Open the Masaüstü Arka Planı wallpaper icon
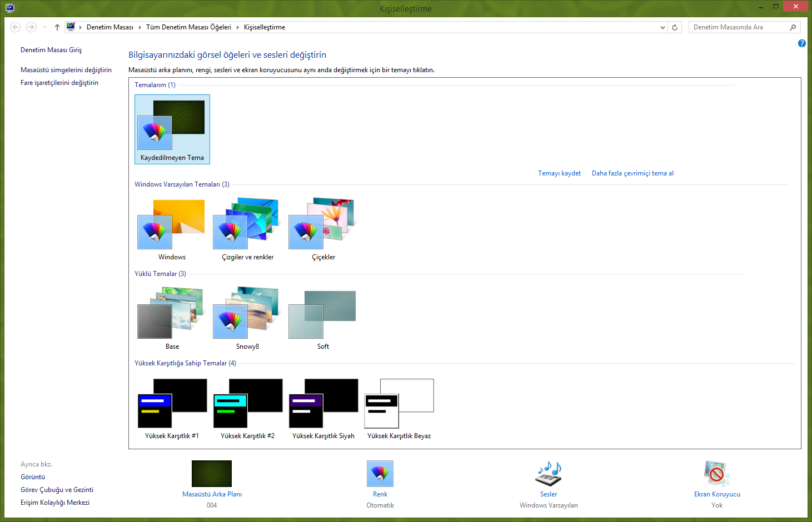This screenshot has width=812, height=522. point(212,474)
